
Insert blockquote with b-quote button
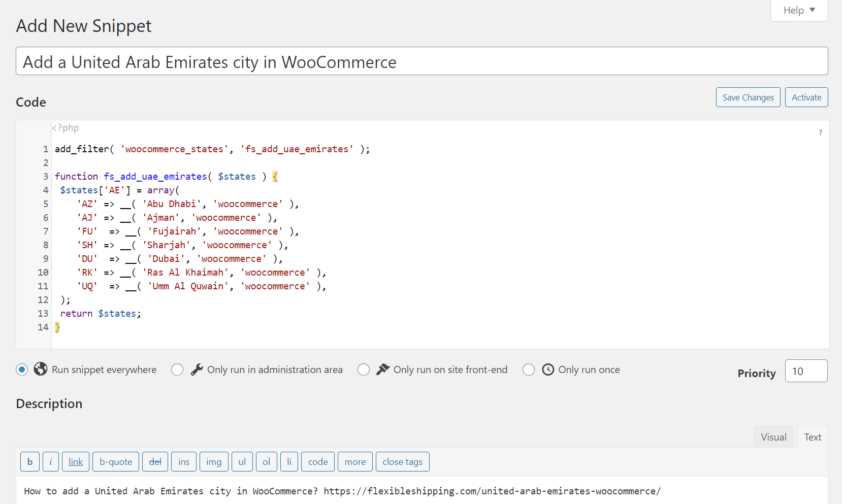116,462
